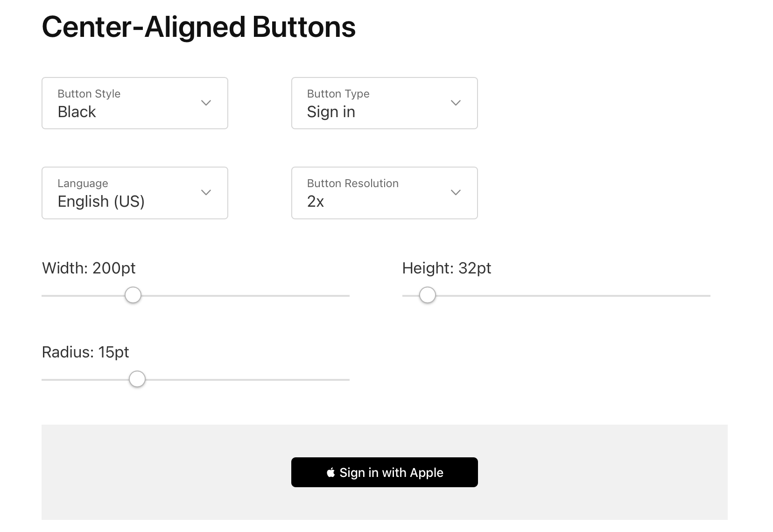This screenshot has width=773, height=532.
Task: Click the Sign in with Apple button
Action: [x=385, y=472]
